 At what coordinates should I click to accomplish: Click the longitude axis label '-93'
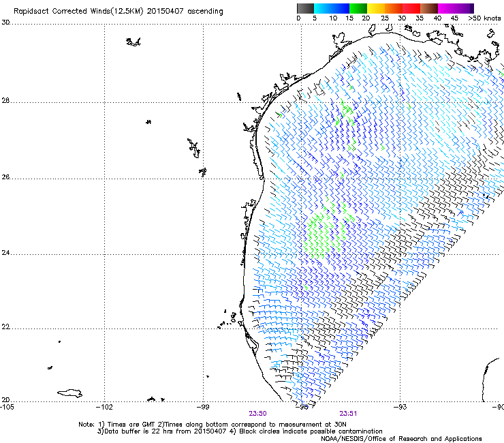click(x=400, y=407)
